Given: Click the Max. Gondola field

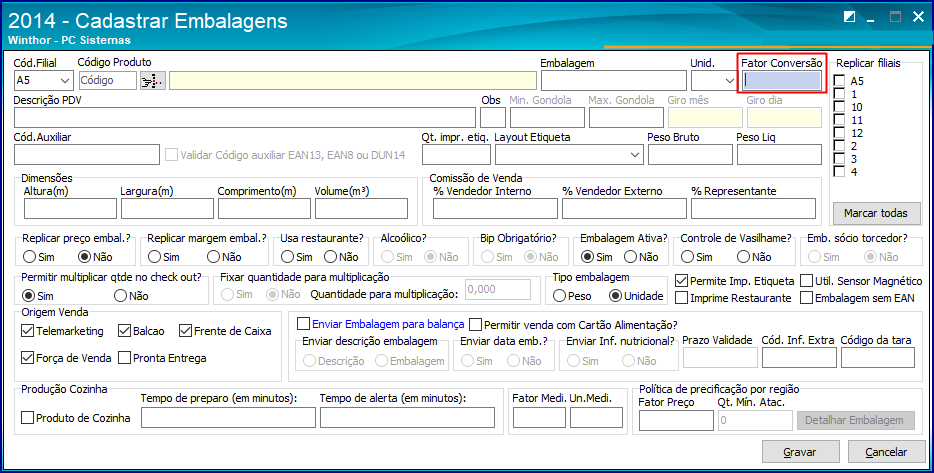Looking at the screenshot, I should click(626, 118).
